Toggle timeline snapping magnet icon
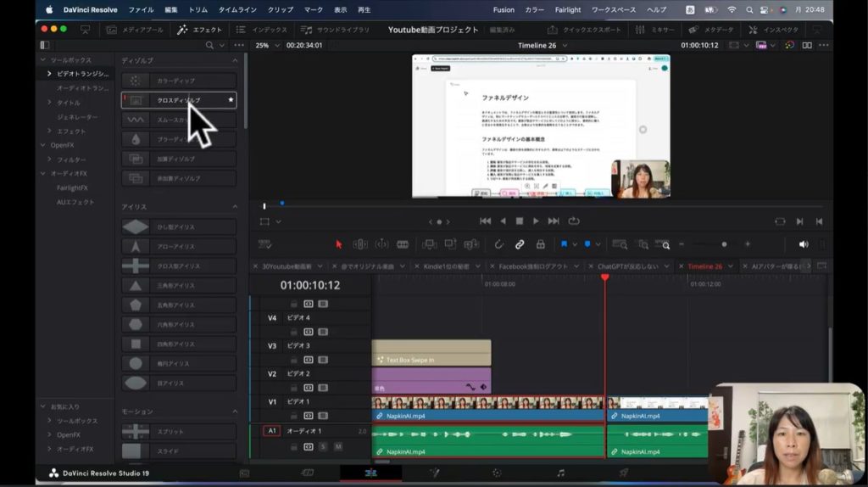868x487 pixels. [499, 244]
